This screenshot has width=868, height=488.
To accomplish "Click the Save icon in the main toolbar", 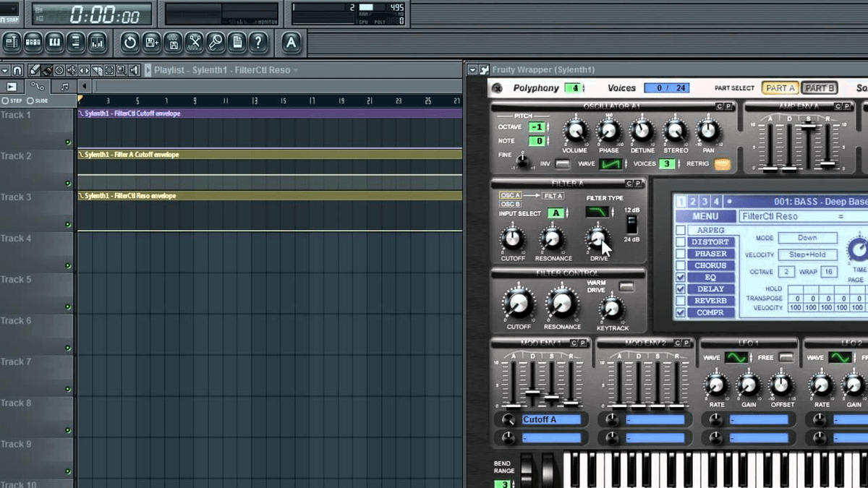I will pos(150,42).
